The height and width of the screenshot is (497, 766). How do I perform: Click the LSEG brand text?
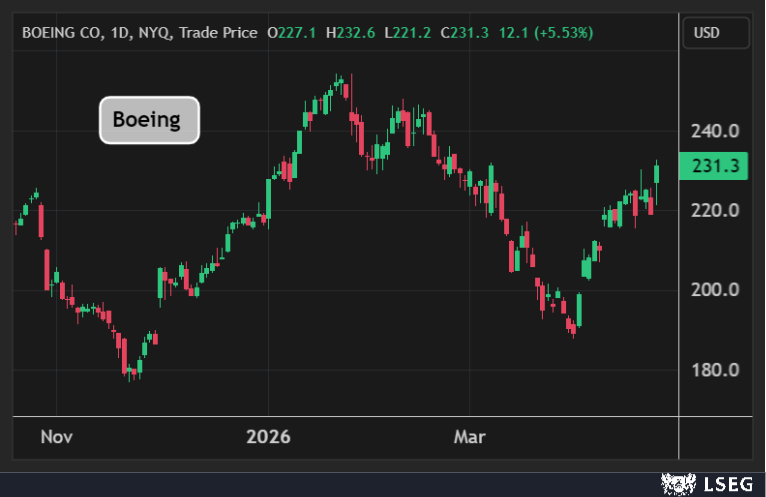point(726,484)
